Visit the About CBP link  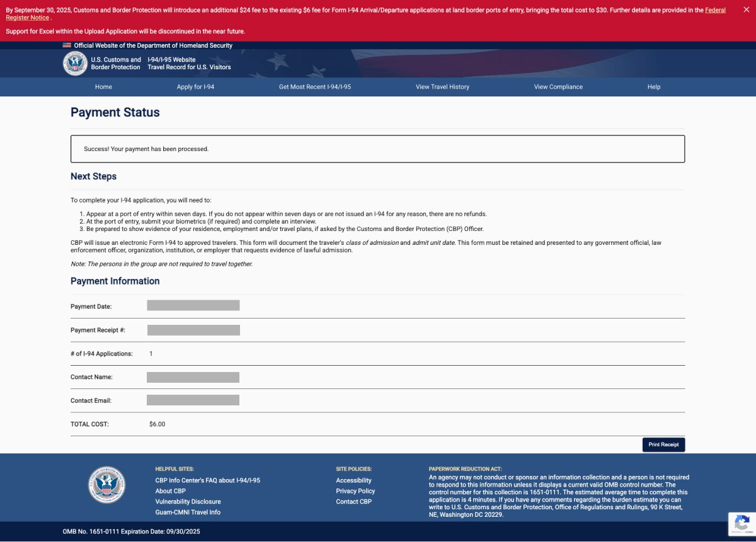[170, 491]
